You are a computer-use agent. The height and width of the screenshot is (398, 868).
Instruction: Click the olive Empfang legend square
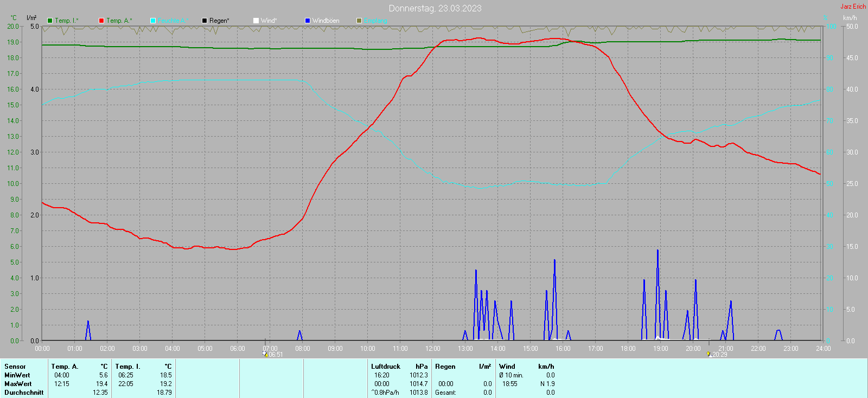tap(359, 21)
